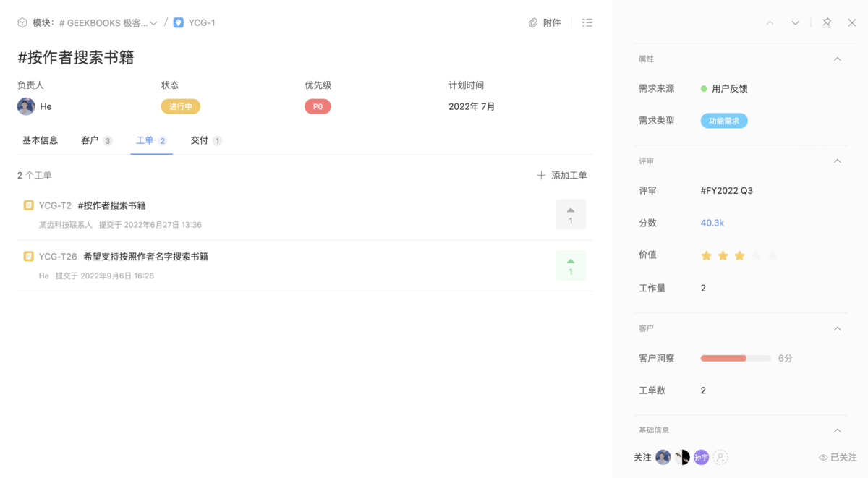Open the 基本信息 tab
The height and width of the screenshot is (478, 868).
coord(40,141)
